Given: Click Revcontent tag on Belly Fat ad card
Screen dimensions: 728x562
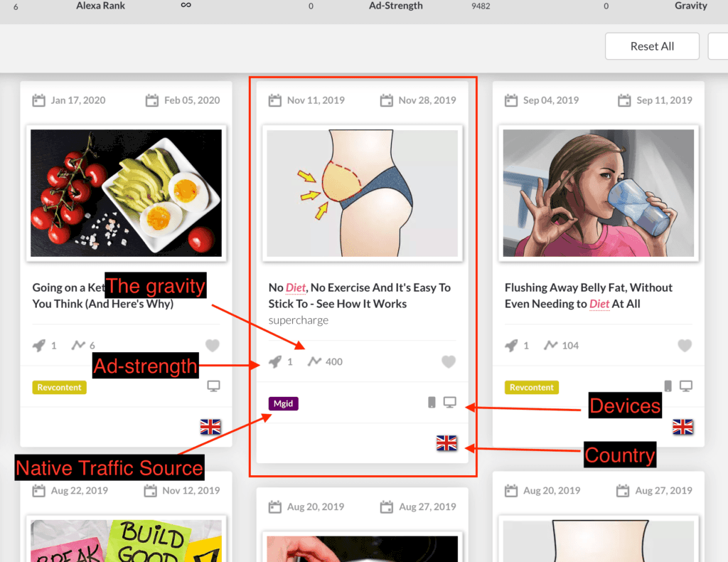Looking at the screenshot, I should [532, 388].
